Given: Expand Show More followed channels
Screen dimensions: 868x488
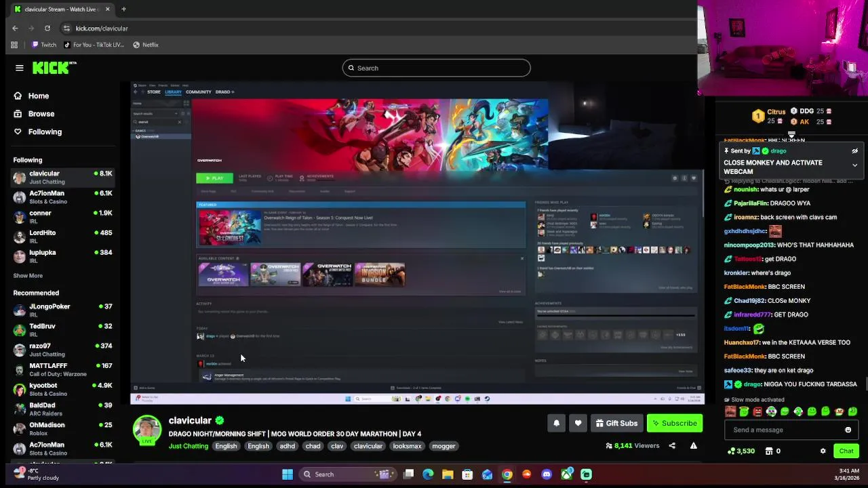Looking at the screenshot, I should 28,276.
